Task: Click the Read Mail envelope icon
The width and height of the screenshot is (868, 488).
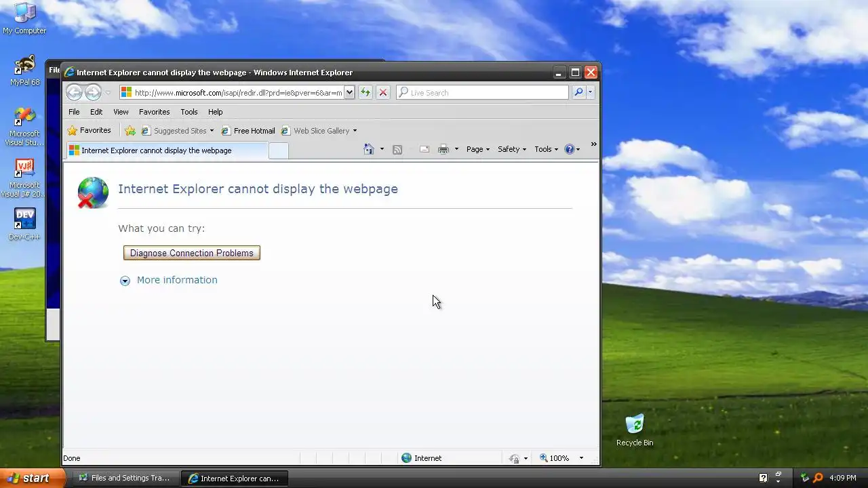Action: [425, 149]
